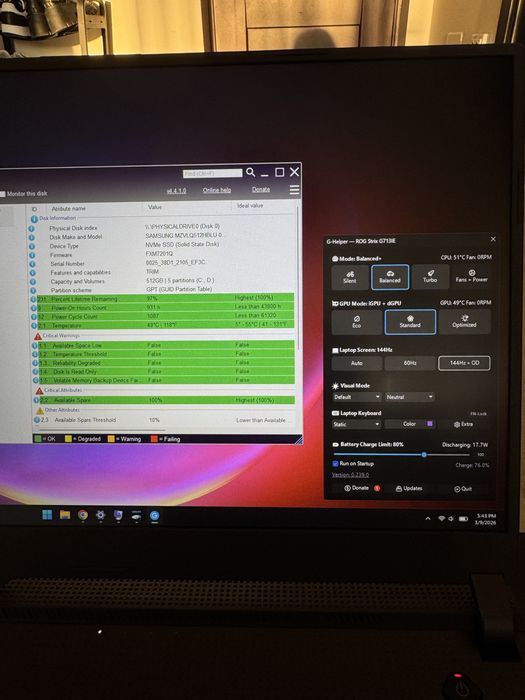Check for G-Helper Updates
The image size is (525, 700).
409,488
